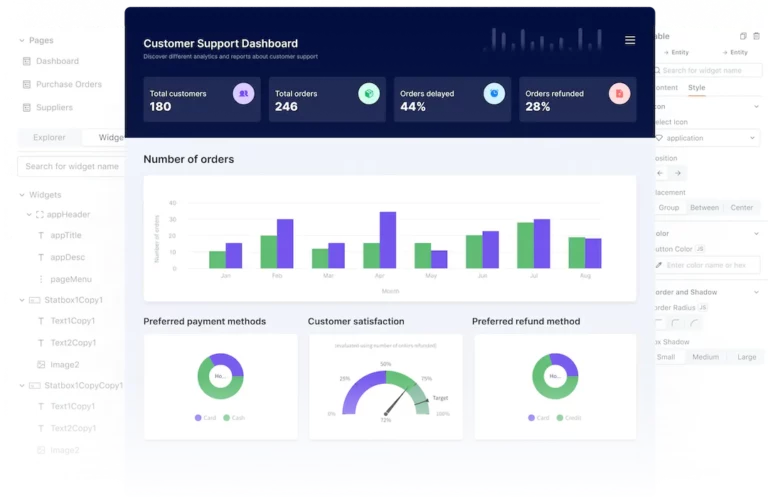768x501 pixels.
Task: Toggle JS mode for Button Color
Action: [x=701, y=248]
